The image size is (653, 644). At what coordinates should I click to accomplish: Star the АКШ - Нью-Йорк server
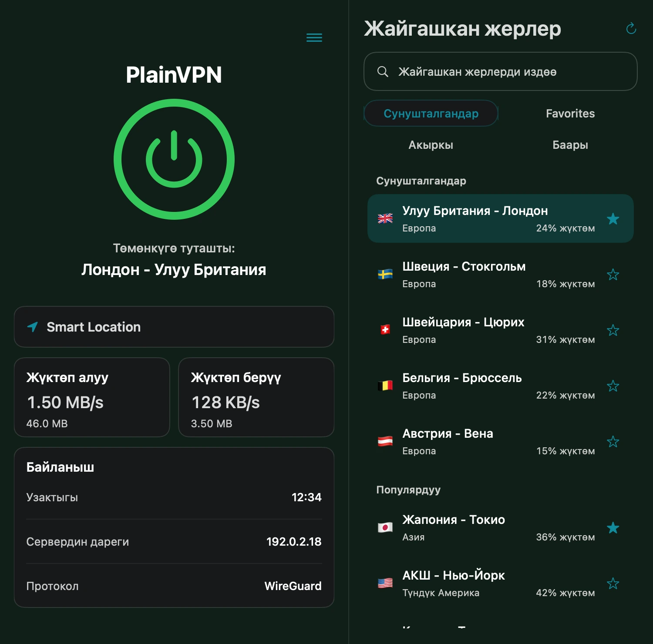tap(613, 583)
